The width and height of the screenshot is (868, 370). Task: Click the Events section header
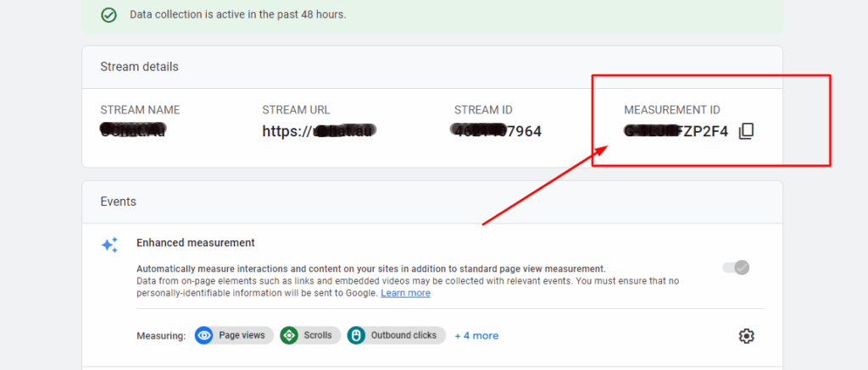pyautogui.click(x=118, y=202)
